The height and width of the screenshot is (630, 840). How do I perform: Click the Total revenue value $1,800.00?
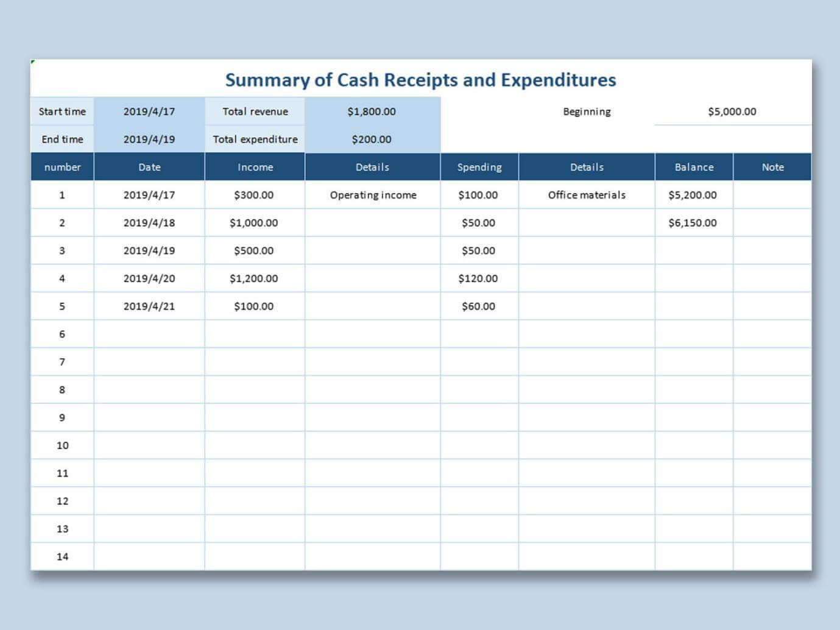[372, 111]
